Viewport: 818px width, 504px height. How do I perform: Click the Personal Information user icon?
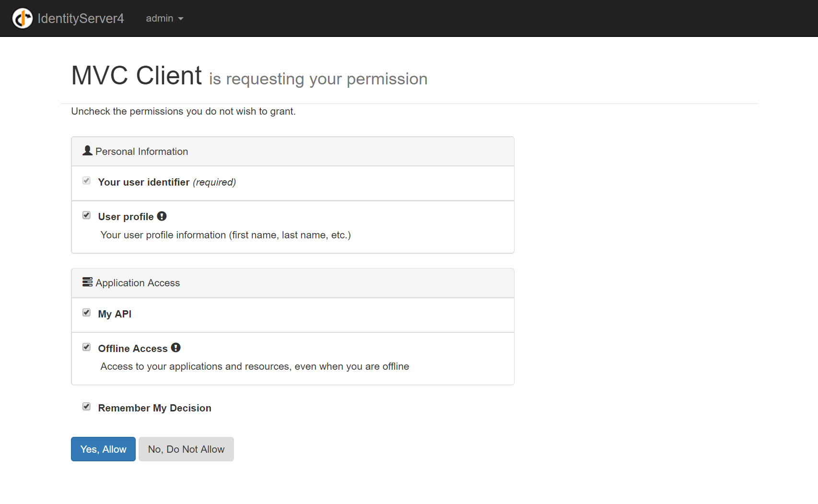pos(87,151)
